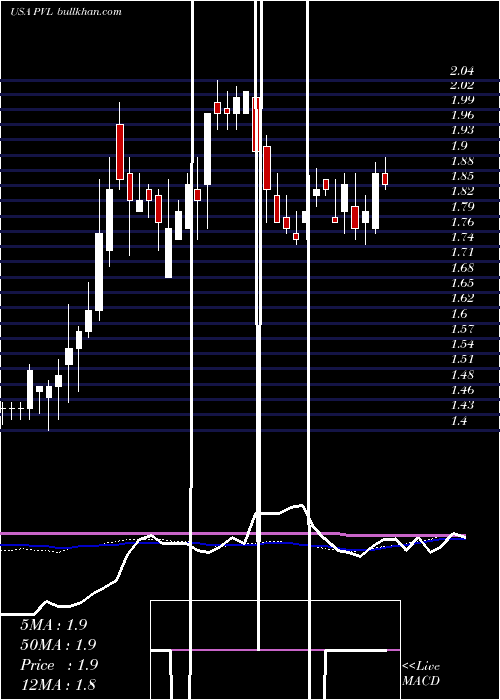The height and width of the screenshot is (700, 500).
Task: Click the 2.04 price axis label
Action: [x=462, y=71]
